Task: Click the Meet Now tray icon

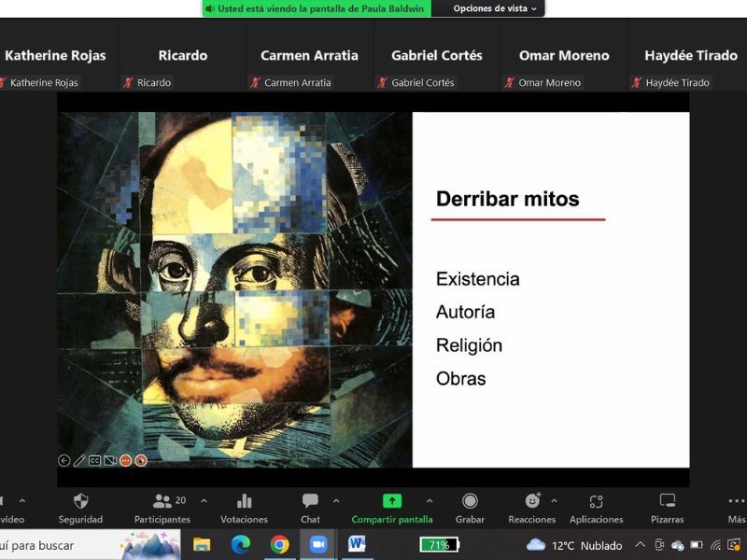Action: 659,545
